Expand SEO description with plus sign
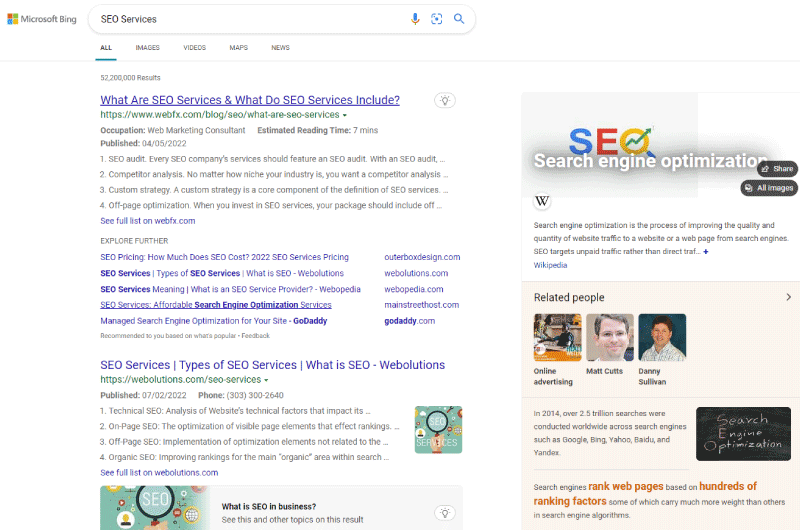This screenshot has width=800, height=530. (x=706, y=251)
